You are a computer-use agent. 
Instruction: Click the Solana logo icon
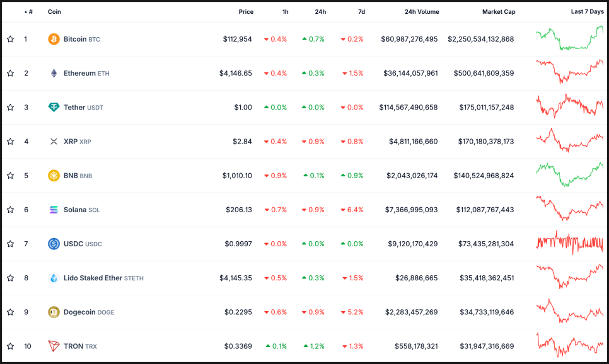click(x=54, y=210)
